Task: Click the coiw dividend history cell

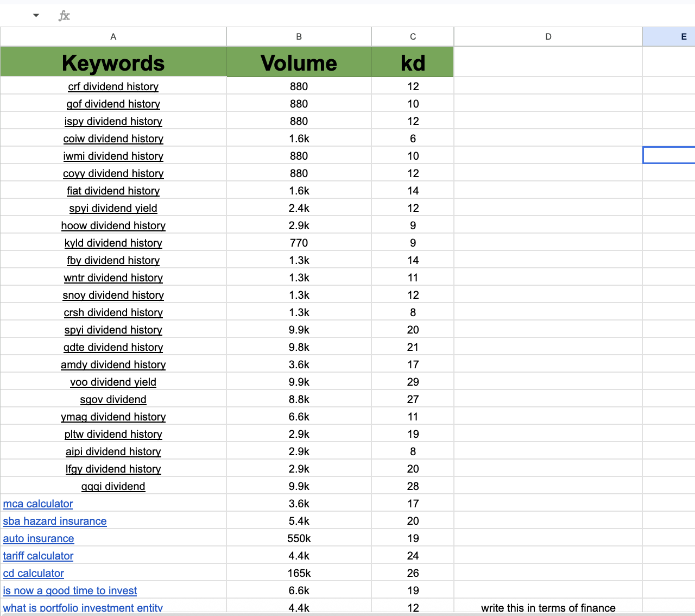Action: (x=113, y=139)
